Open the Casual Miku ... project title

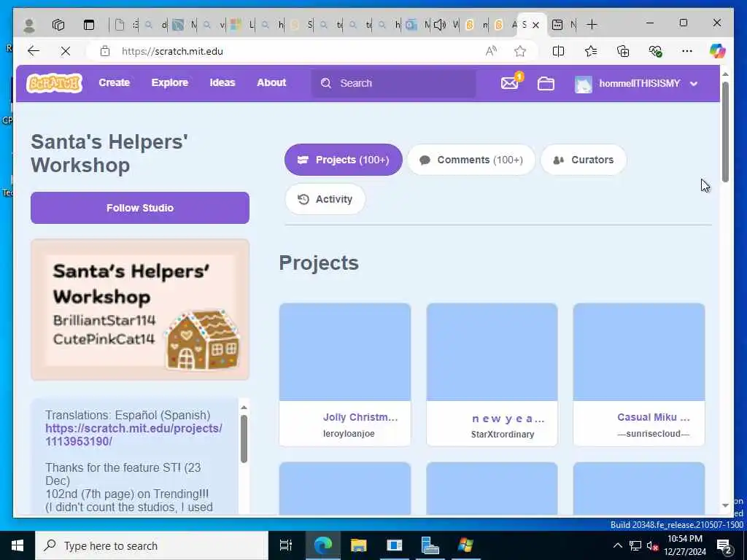[654, 417]
